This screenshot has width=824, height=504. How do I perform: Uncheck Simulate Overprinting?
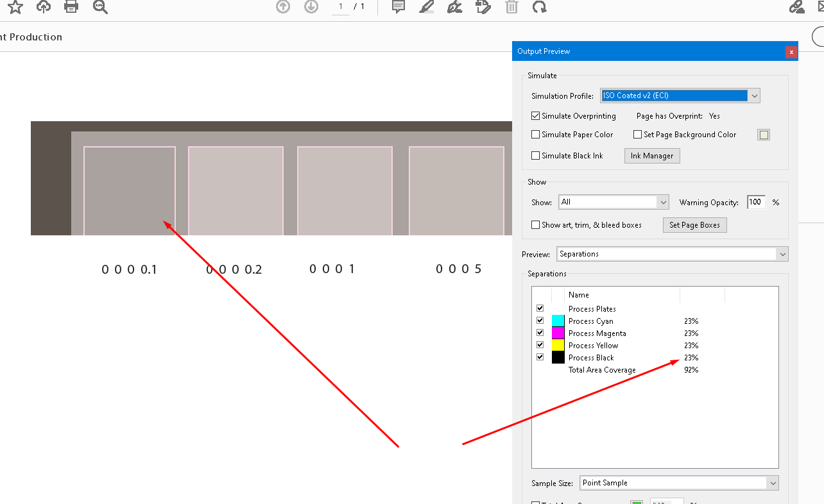coord(535,116)
